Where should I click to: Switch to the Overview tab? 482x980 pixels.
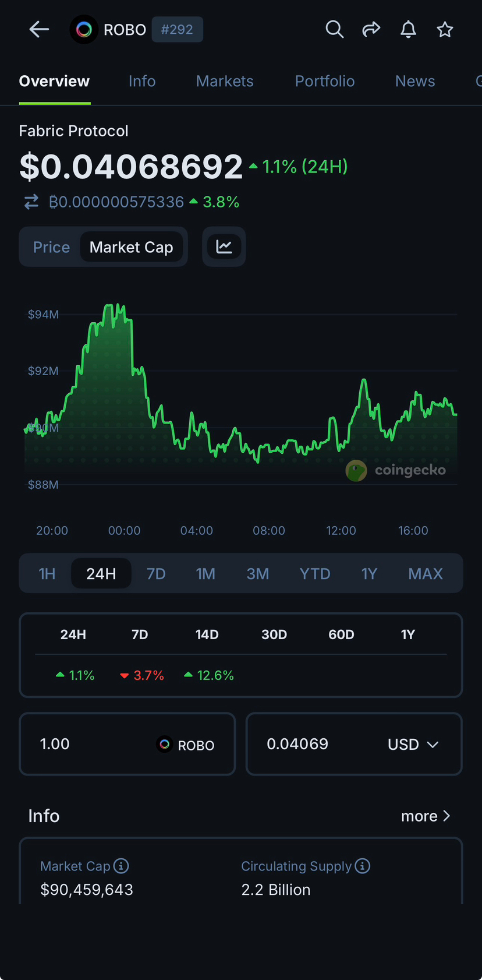tap(54, 82)
